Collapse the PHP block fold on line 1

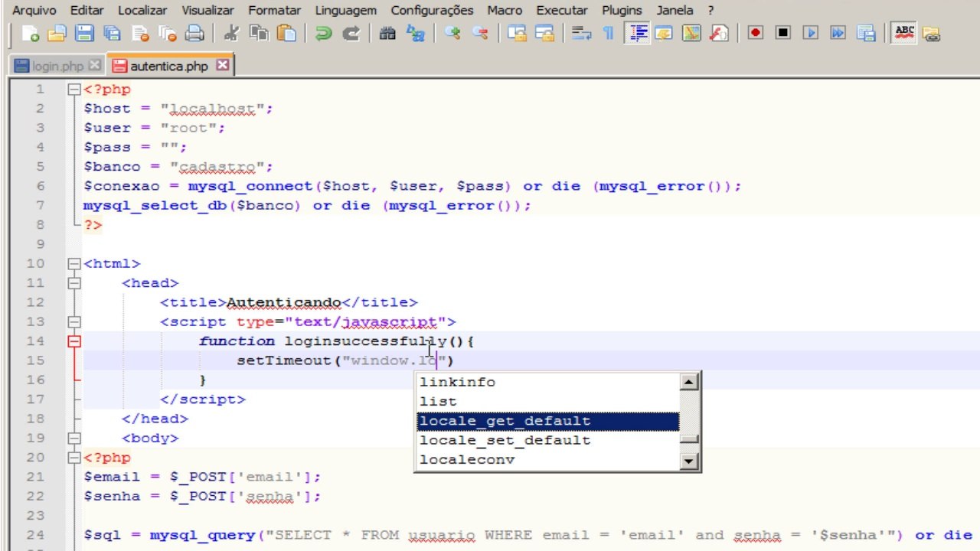tap(74, 90)
